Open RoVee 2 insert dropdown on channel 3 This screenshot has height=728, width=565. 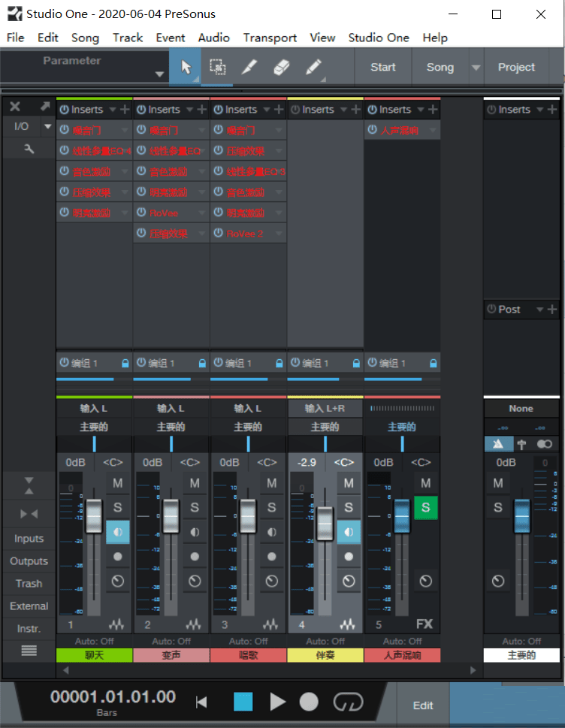[279, 234]
